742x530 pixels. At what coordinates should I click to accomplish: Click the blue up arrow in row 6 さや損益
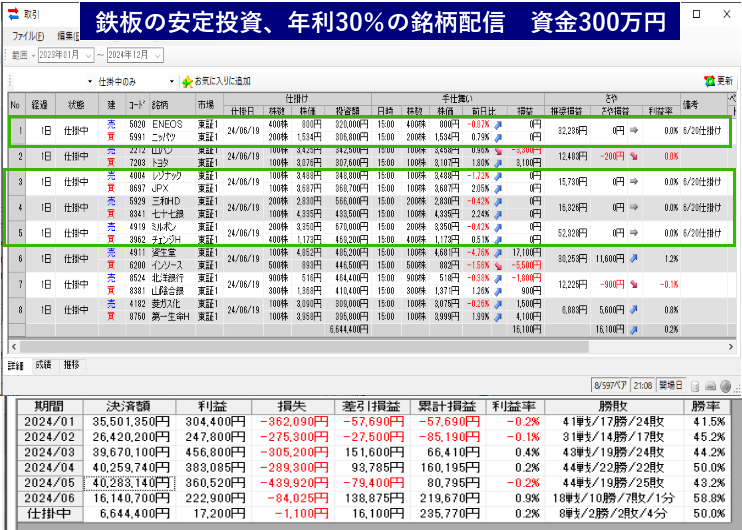[633, 259]
